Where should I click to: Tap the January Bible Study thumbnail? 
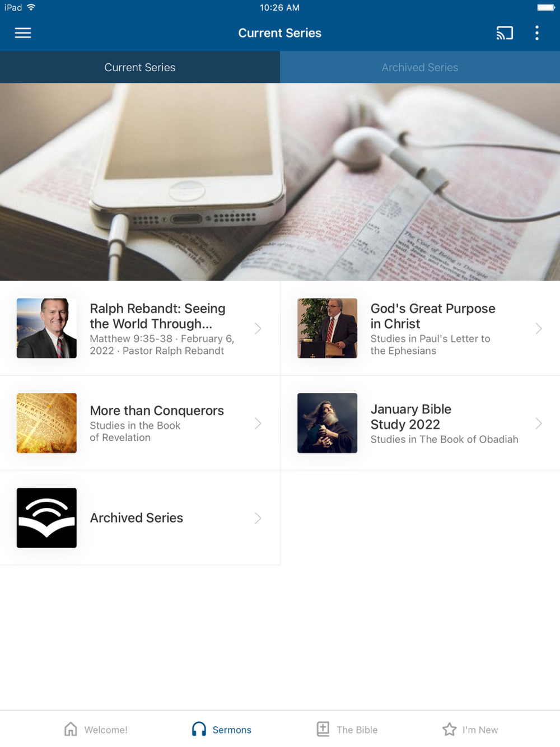pos(327,423)
